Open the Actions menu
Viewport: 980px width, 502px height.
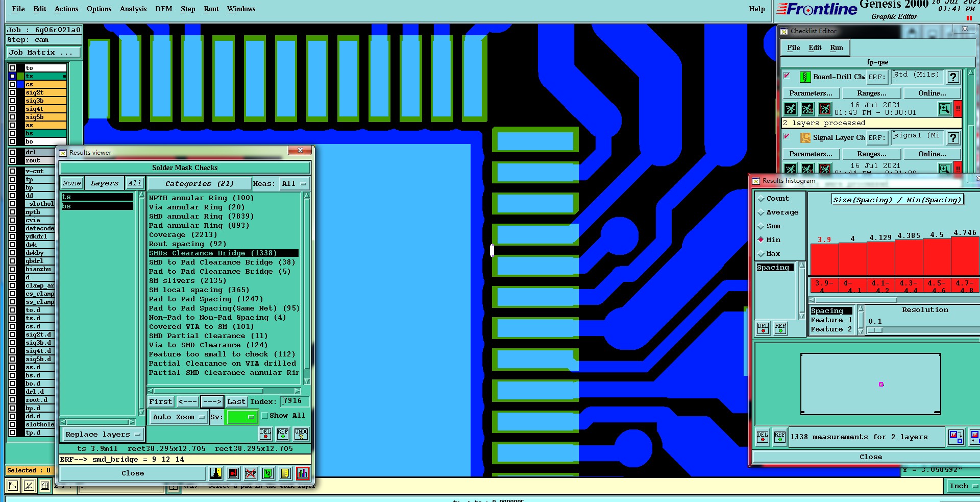(x=66, y=9)
